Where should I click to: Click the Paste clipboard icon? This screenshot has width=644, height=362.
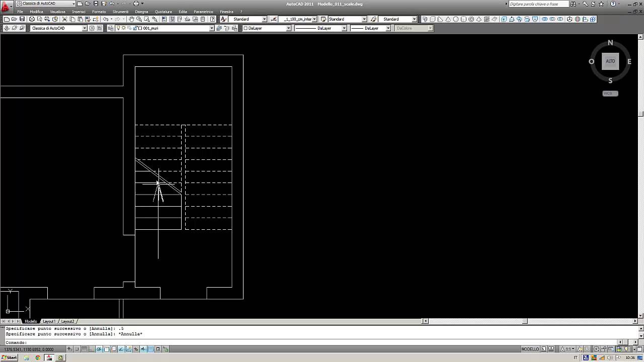point(80,19)
